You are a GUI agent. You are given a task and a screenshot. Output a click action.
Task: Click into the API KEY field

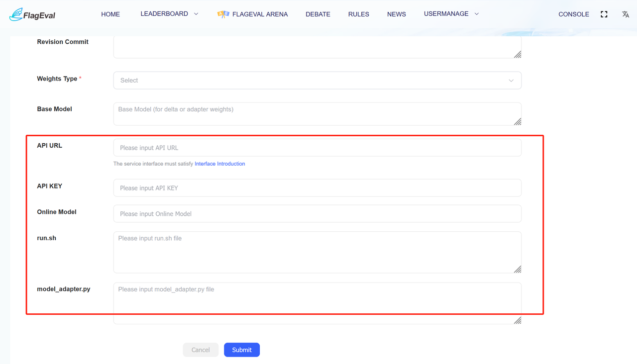[x=317, y=188]
